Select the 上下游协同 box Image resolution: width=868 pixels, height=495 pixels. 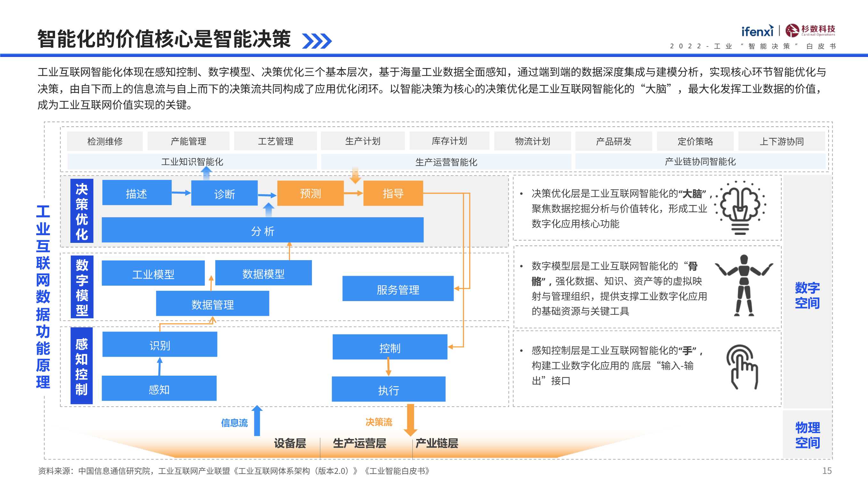click(781, 141)
